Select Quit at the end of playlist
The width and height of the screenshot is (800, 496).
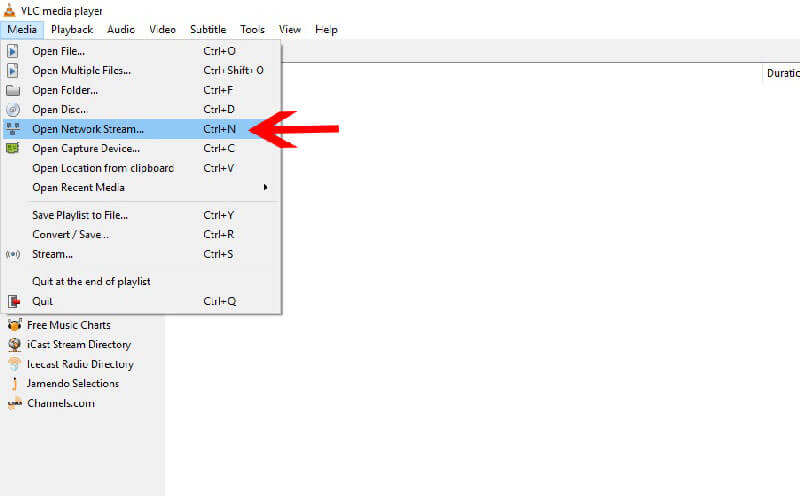click(x=91, y=282)
